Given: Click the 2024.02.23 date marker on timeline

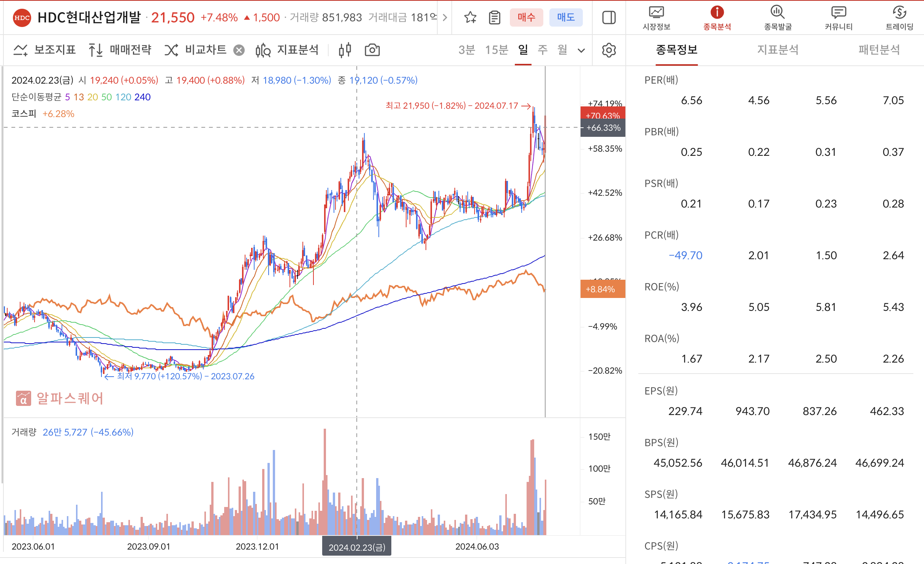Looking at the screenshot, I should pyautogui.click(x=356, y=547).
